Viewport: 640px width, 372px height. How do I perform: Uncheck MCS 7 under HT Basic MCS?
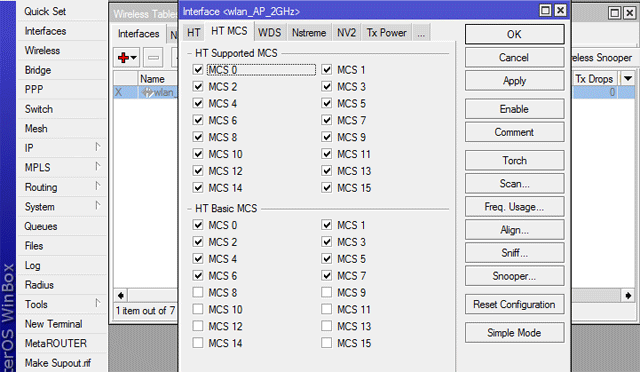pos(327,276)
